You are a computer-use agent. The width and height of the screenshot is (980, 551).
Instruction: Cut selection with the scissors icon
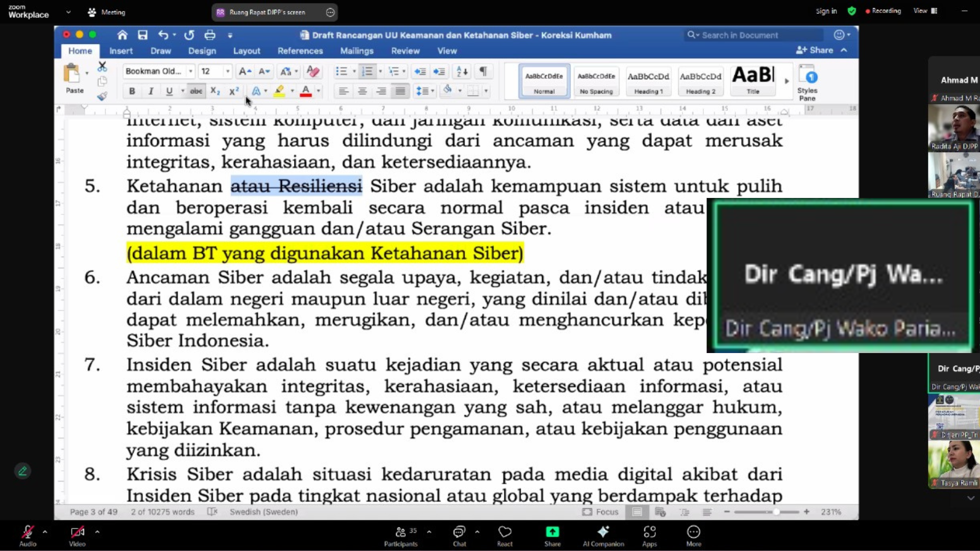(102, 67)
